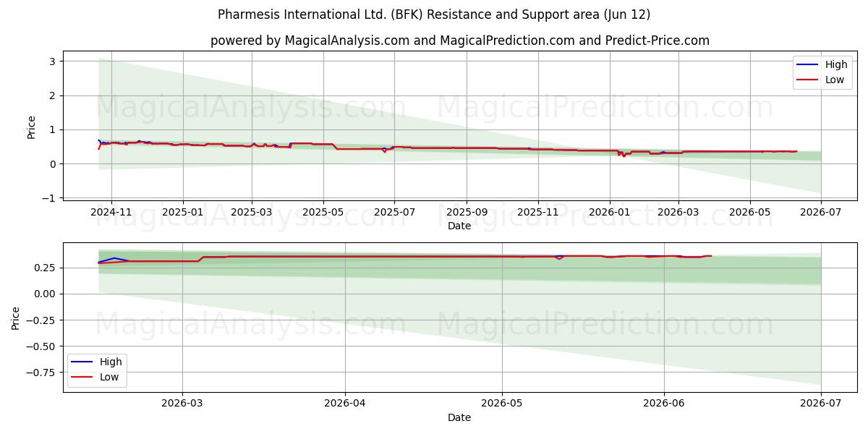868x434 pixels.
Task: Click the '2026-03' date label on bottom chart
Action: 182,404
